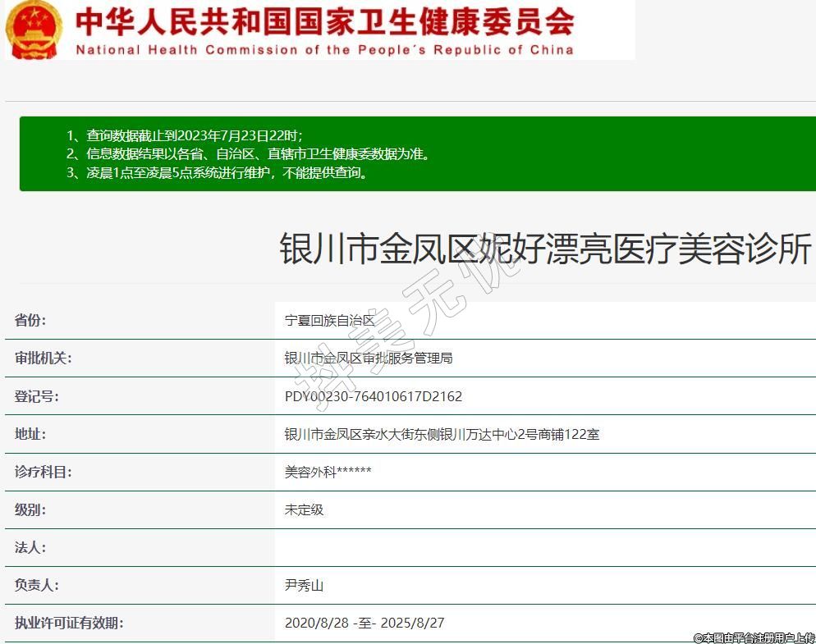This screenshot has height=644, width=816.
Task: Click the empty 法人 value field
Action: click(x=542, y=547)
